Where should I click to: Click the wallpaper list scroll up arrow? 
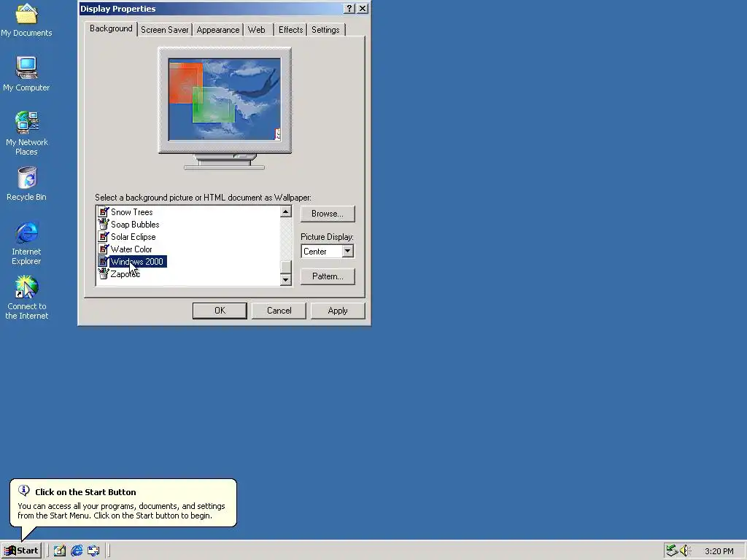286,212
